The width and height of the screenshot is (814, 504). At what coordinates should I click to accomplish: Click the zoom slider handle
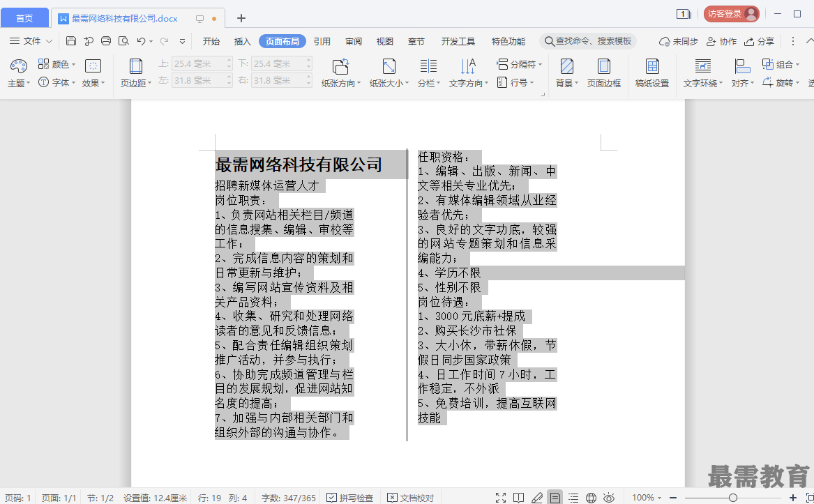[x=732, y=498]
